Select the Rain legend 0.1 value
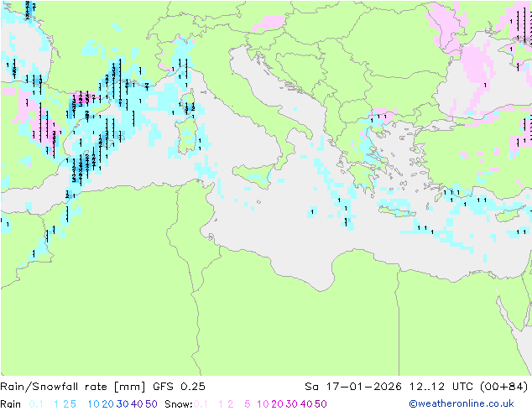Image resolution: width=532 pixels, height=411 pixels. 36,404
